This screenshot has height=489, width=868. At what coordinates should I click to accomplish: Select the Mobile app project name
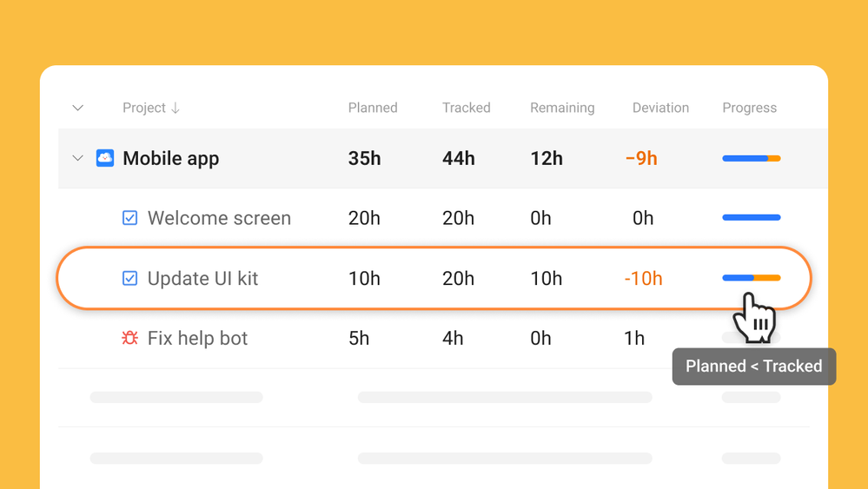(x=171, y=158)
